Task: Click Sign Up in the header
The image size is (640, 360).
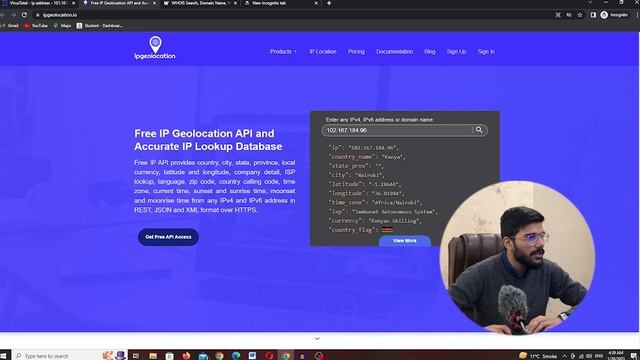Action: (x=456, y=51)
